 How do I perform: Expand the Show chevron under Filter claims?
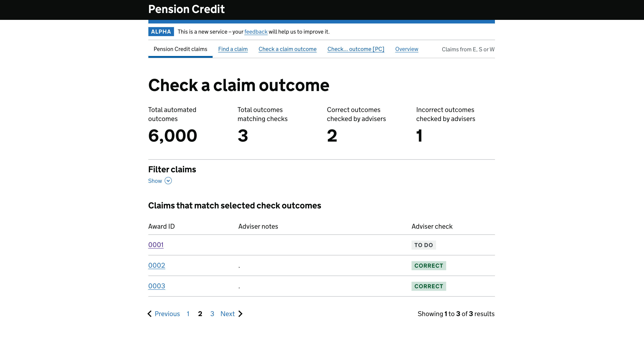pos(168,181)
